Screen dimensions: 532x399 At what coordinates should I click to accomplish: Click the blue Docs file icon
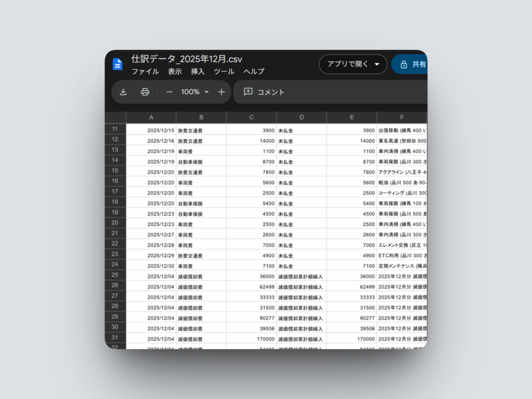pyautogui.click(x=118, y=64)
